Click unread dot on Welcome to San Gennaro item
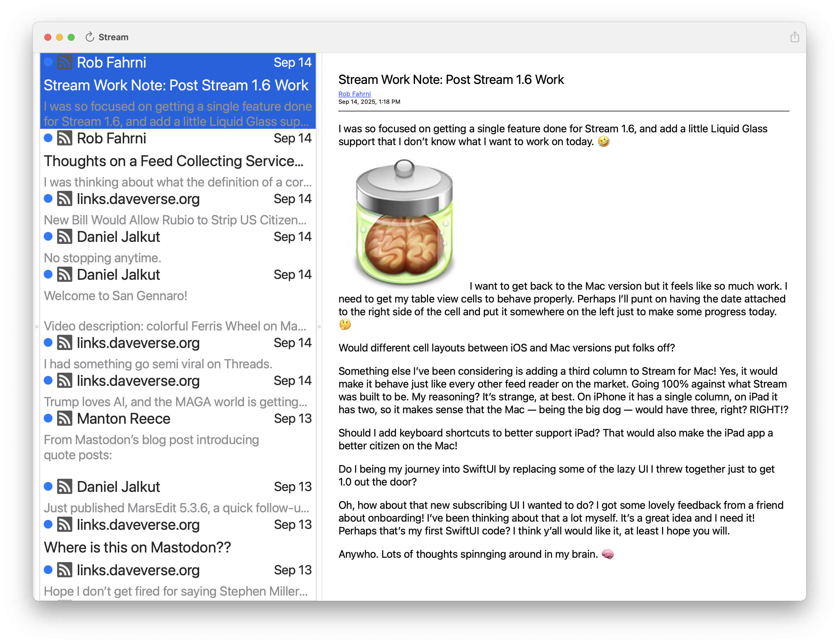839x644 pixels. 48,274
